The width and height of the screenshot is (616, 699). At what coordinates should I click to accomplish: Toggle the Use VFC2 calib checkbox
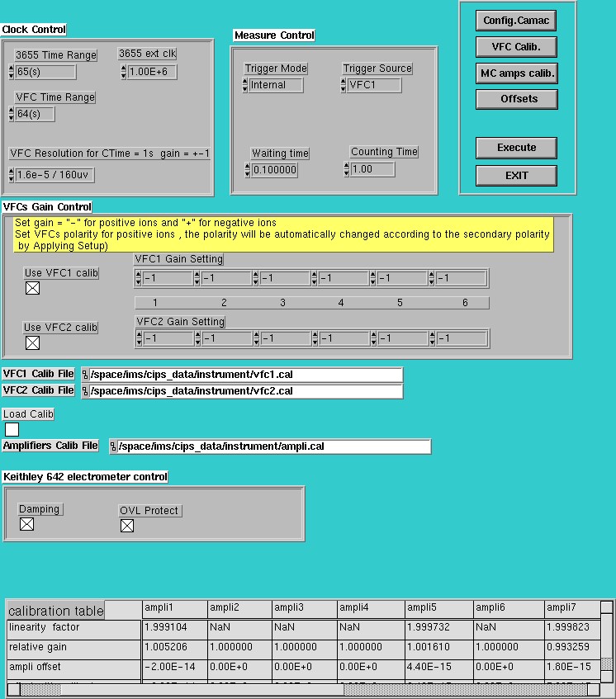tap(32, 342)
